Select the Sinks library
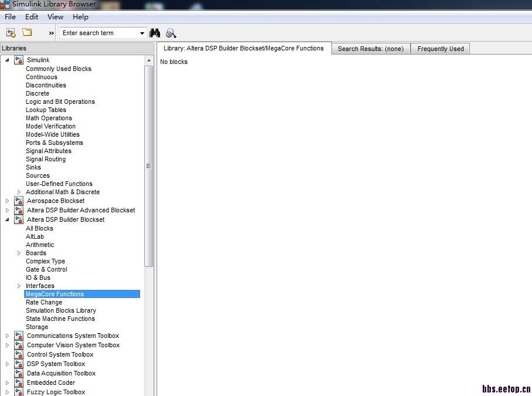The image size is (532, 396). pos(33,167)
